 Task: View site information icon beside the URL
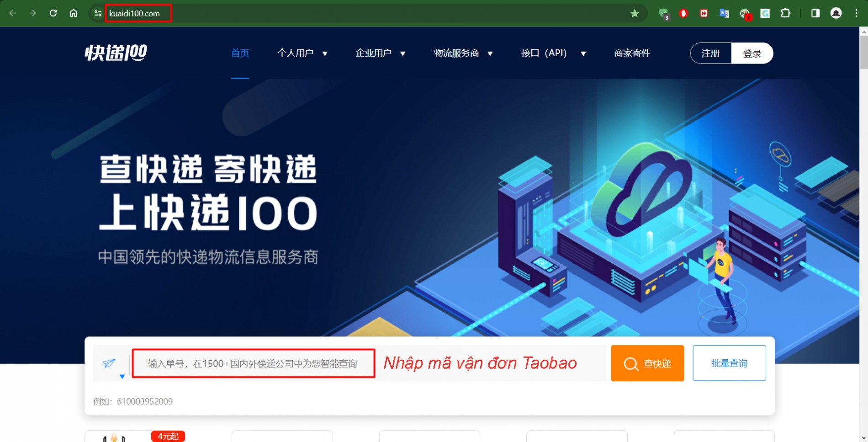tap(97, 13)
